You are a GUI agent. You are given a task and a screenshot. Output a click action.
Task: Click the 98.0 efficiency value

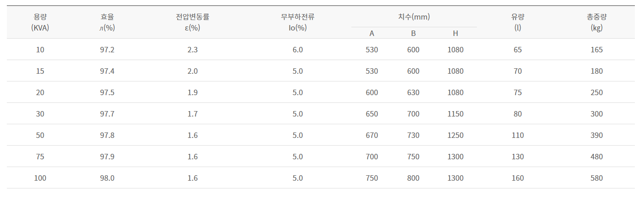coord(107,178)
